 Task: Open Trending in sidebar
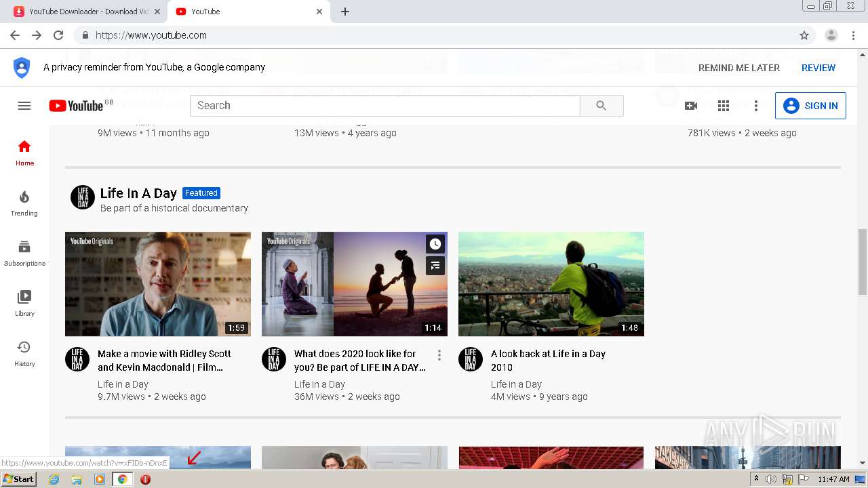24,203
